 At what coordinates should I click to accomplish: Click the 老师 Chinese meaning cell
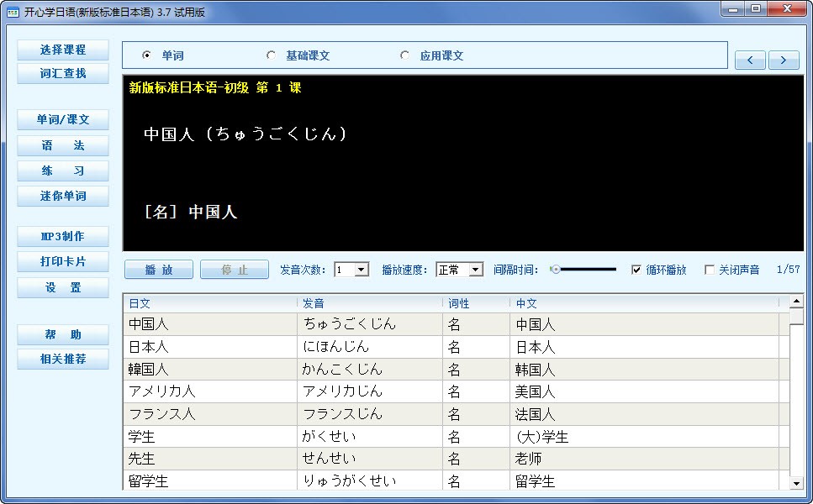[645, 459]
